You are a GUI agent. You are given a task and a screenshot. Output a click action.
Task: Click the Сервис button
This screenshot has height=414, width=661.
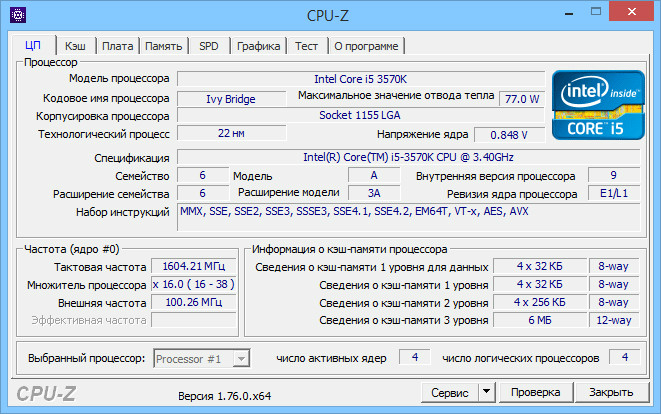(x=449, y=392)
